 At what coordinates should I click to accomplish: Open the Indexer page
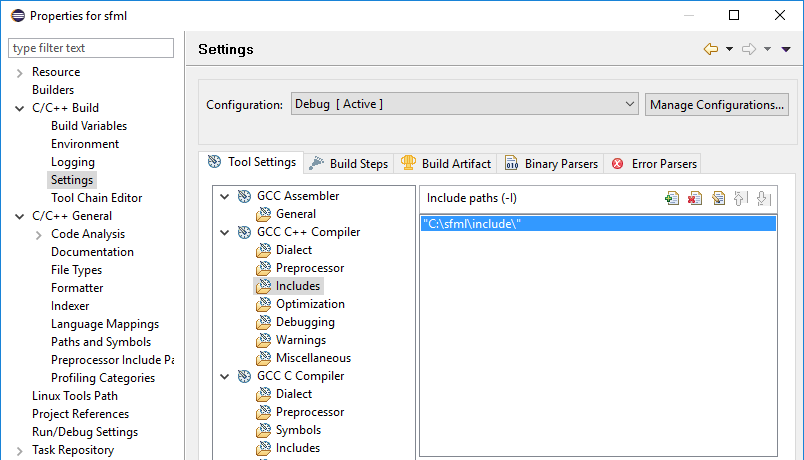(70, 306)
